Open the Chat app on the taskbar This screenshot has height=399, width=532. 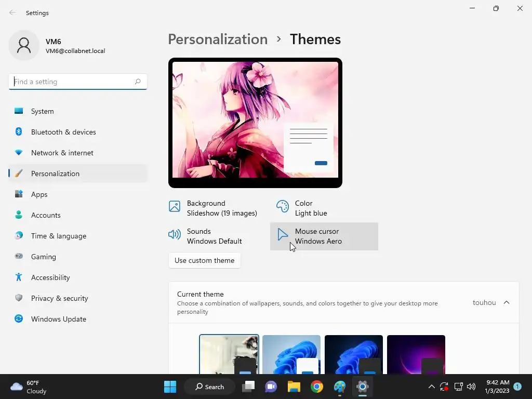point(271,387)
